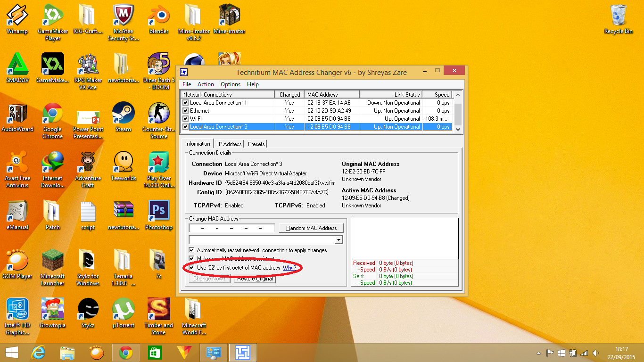644x362 pixels.
Task: Open Internet Download Manager shortcut
Action: tap(53, 170)
